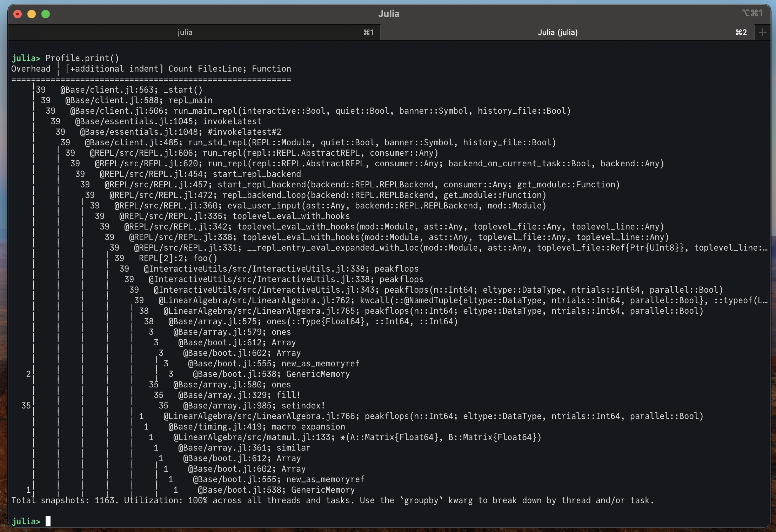Click the client.jl:485 run_std_repl line
This screenshot has width=776, height=532.
click(308, 142)
